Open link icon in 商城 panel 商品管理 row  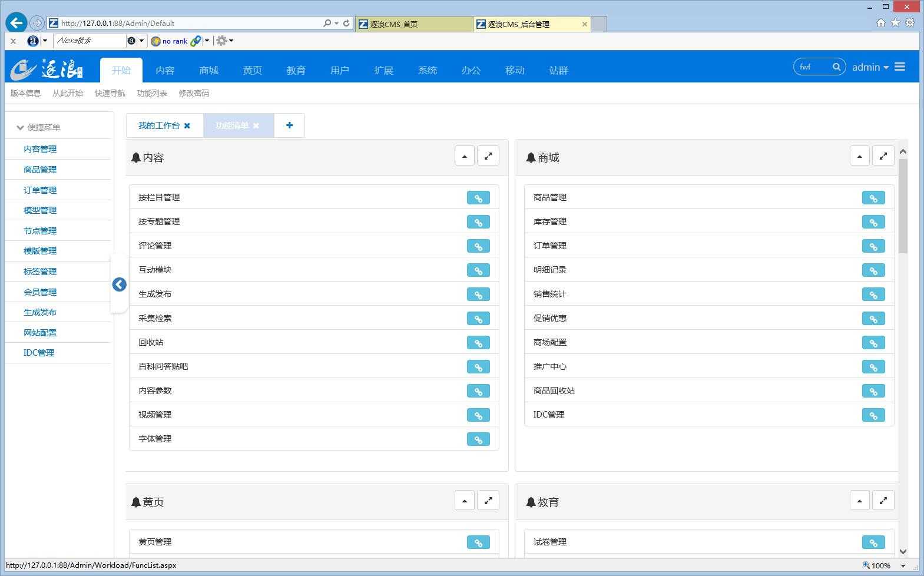[x=873, y=198]
